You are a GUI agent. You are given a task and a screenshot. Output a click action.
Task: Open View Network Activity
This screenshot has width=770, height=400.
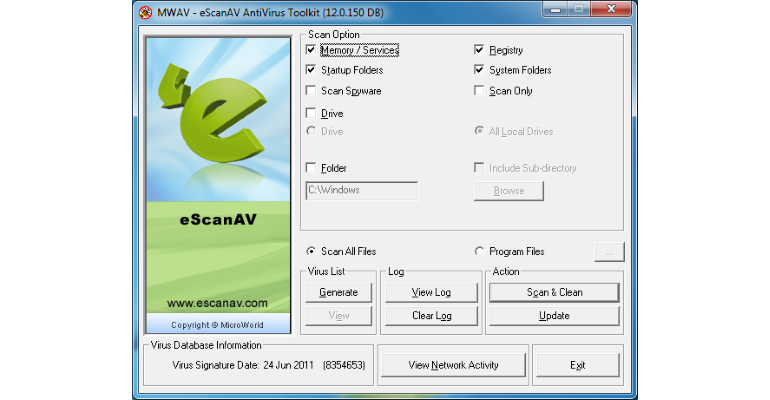pyautogui.click(x=453, y=365)
